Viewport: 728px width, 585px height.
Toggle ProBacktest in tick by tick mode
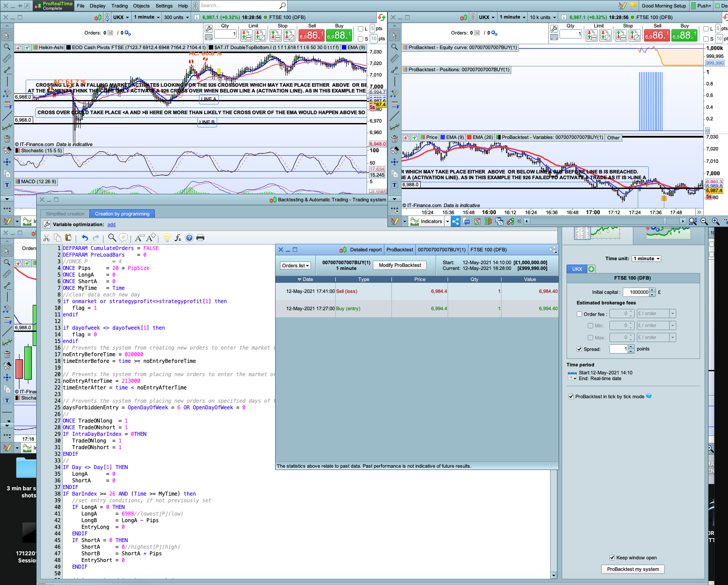coord(571,396)
